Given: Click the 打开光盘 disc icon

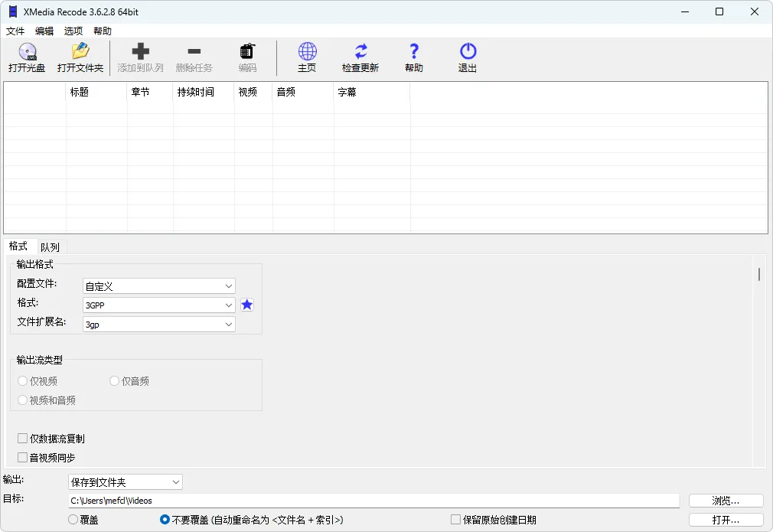Looking at the screenshot, I should 27,51.
